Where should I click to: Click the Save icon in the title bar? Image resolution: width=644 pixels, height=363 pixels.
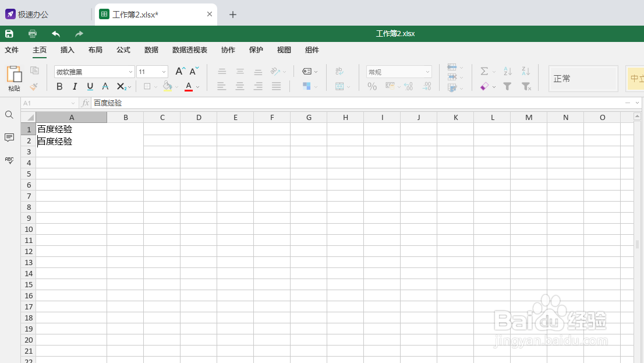coord(9,34)
